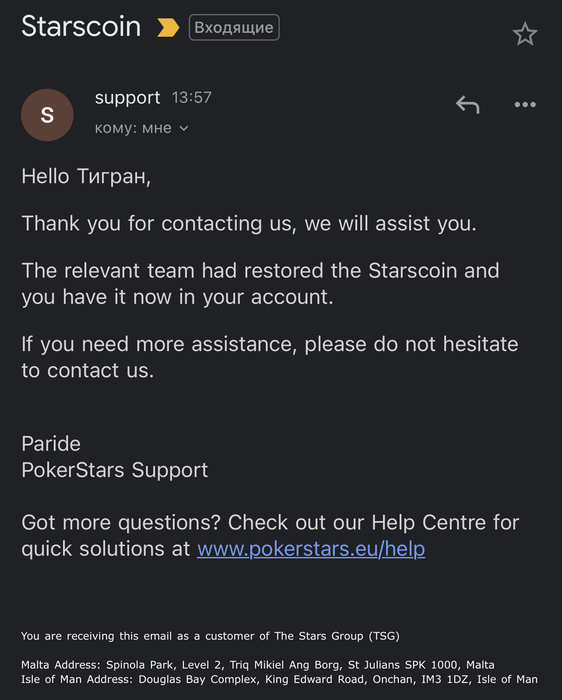Image resolution: width=562 pixels, height=700 pixels.
Task: Click the Isle of Man Address line
Action: pos(279,679)
